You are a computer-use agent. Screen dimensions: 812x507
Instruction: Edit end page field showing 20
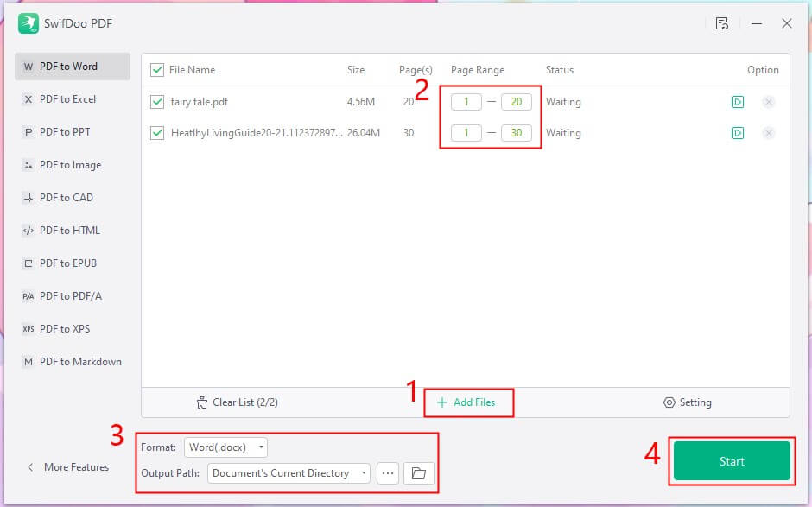[517, 102]
